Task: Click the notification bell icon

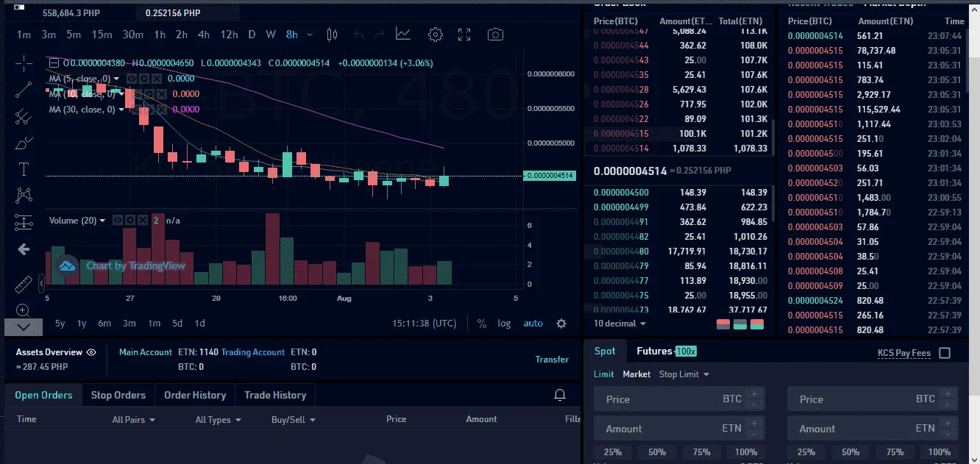Action: [x=560, y=396]
